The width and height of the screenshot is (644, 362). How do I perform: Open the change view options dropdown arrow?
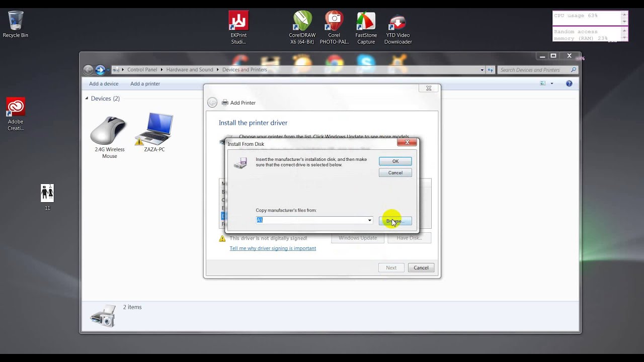[x=551, y=83]
